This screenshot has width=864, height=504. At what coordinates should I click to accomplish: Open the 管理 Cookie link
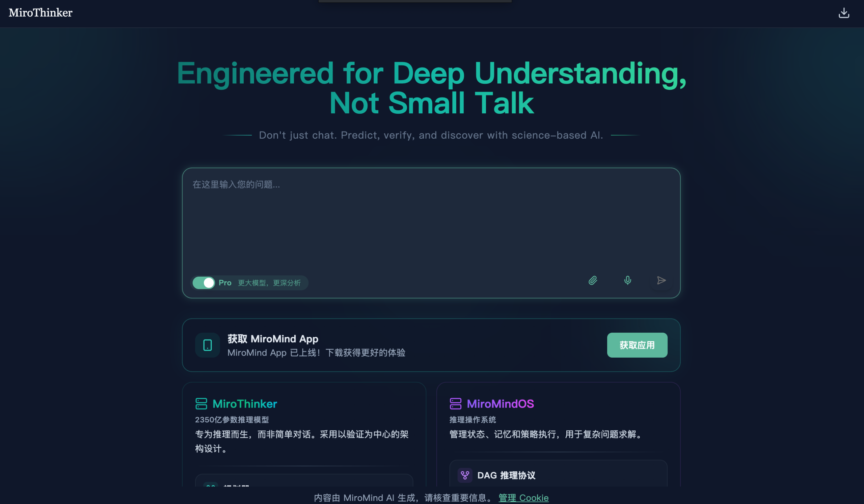tap(523, 498)
